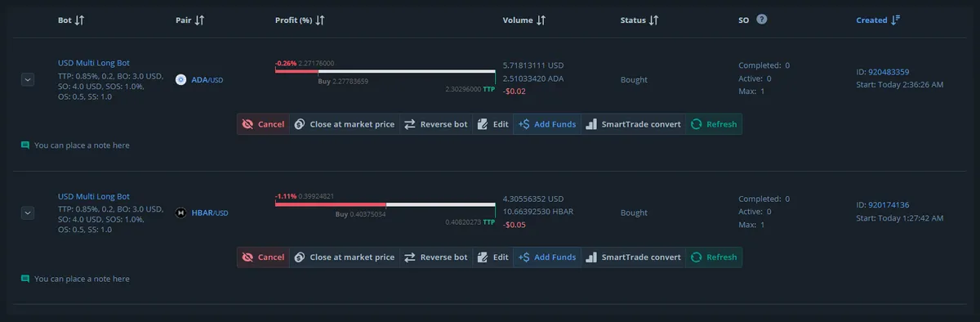Click the Profit (%) column header
The height and width of the screenshot is (322, 980).
[294, 20]
